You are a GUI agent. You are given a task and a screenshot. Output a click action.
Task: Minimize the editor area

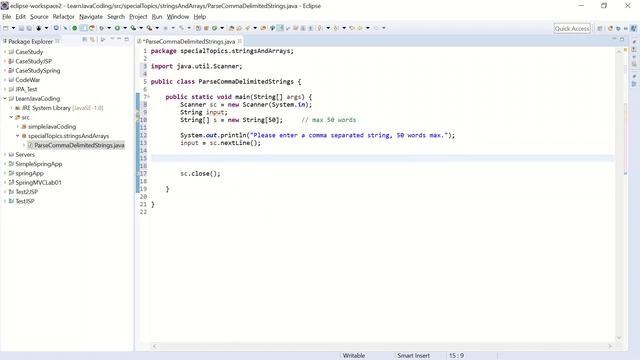tap(614, 39)
